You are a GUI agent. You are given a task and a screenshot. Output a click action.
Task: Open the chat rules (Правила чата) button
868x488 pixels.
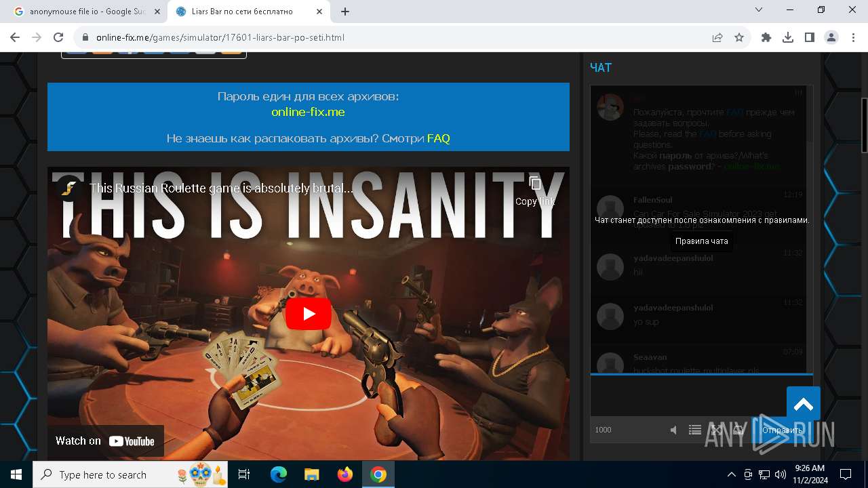[702, 241]
